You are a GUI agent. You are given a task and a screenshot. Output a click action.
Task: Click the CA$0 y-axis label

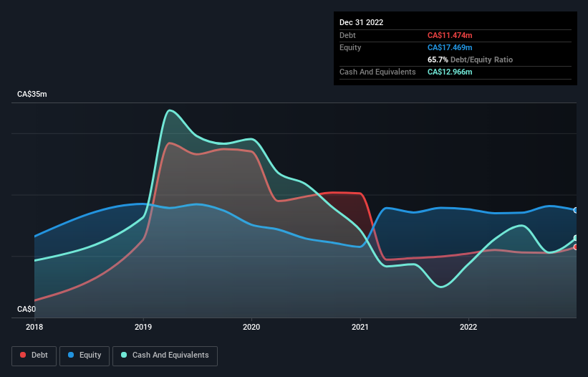click(x=26, y=309)
